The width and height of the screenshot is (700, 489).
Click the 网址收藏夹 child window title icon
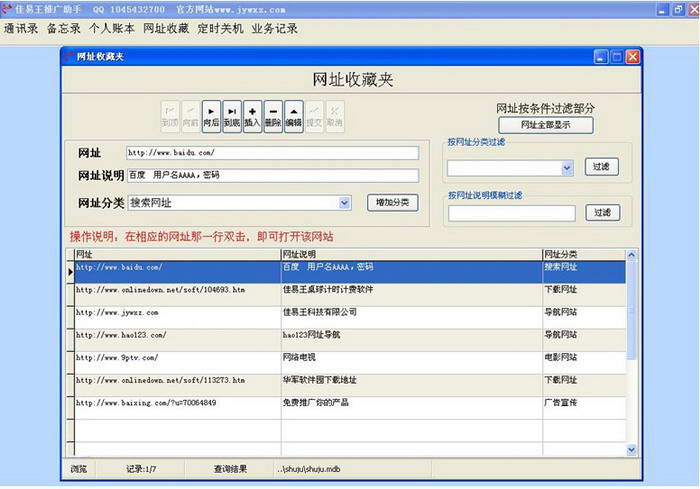coord(69,57)
